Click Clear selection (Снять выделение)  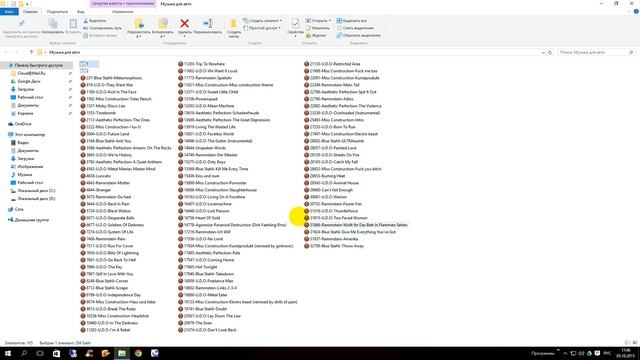[355, 28]
